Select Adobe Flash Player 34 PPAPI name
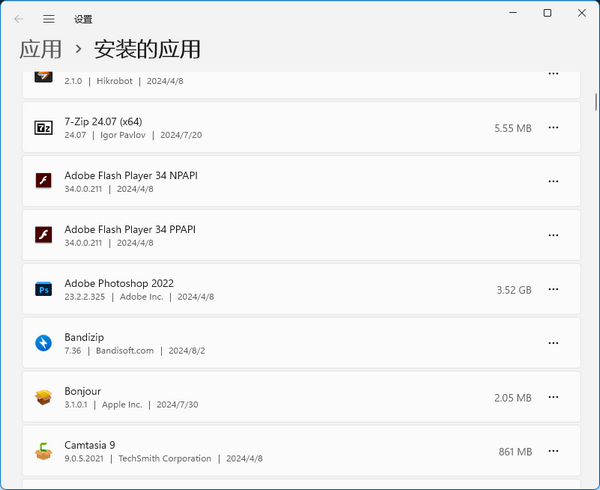This screenshot has width=600, height=490. (130, 230)
